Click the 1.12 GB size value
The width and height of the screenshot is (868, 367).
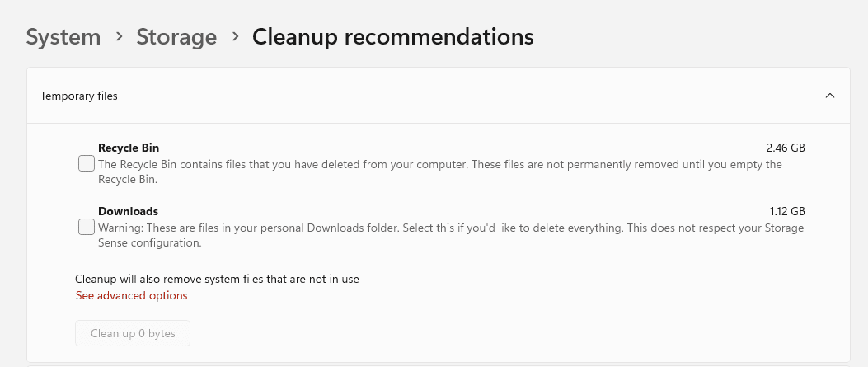786,211
